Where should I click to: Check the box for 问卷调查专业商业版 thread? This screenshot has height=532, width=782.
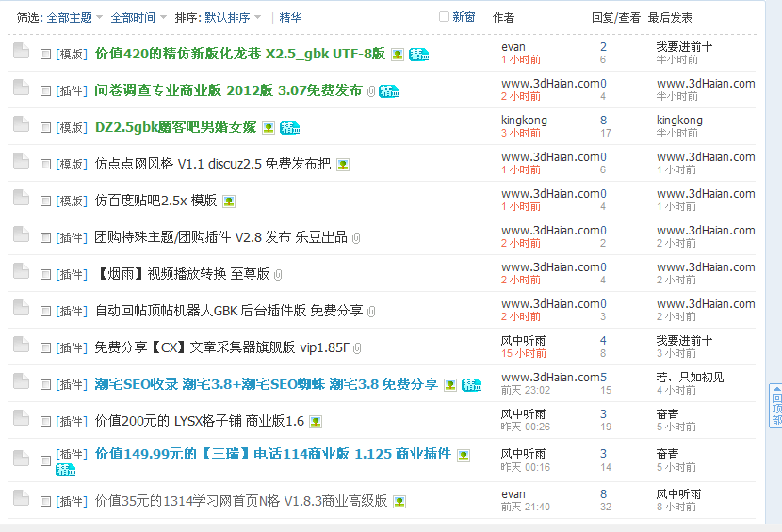[x=45, y=90]
